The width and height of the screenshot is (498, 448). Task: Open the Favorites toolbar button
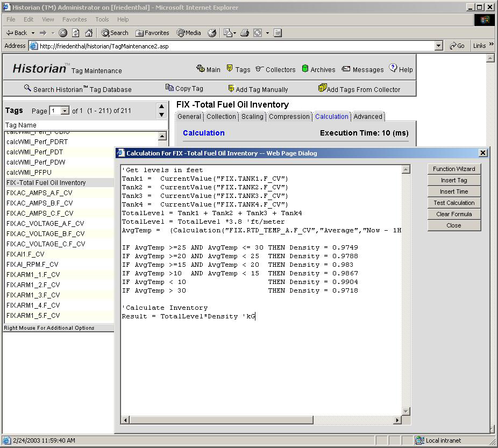(x=152, y=33)
